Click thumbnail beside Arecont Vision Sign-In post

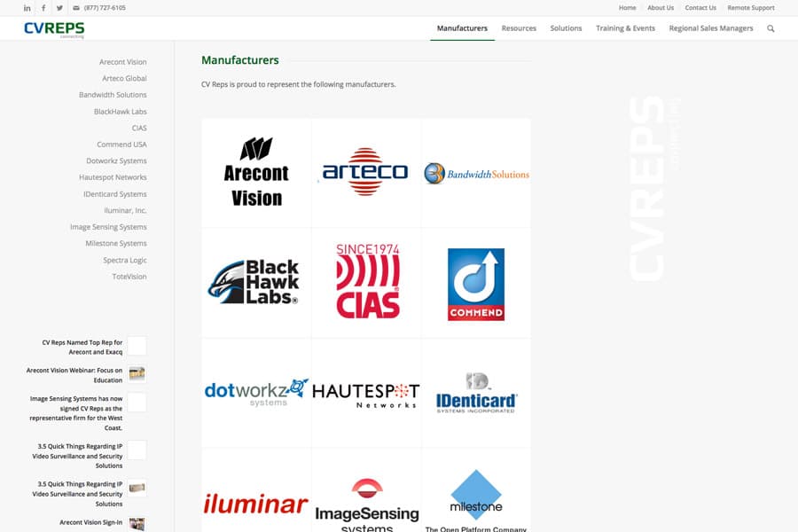point(137,524)
